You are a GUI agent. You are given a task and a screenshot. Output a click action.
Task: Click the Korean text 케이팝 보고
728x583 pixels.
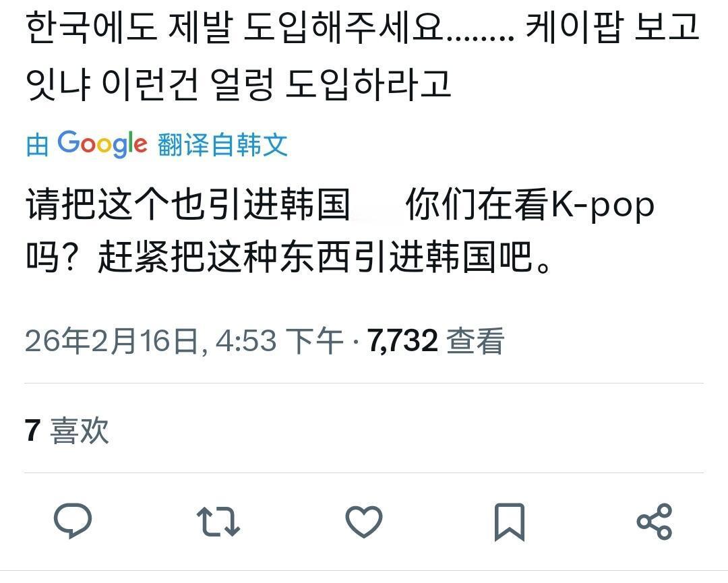coord(612,28)
